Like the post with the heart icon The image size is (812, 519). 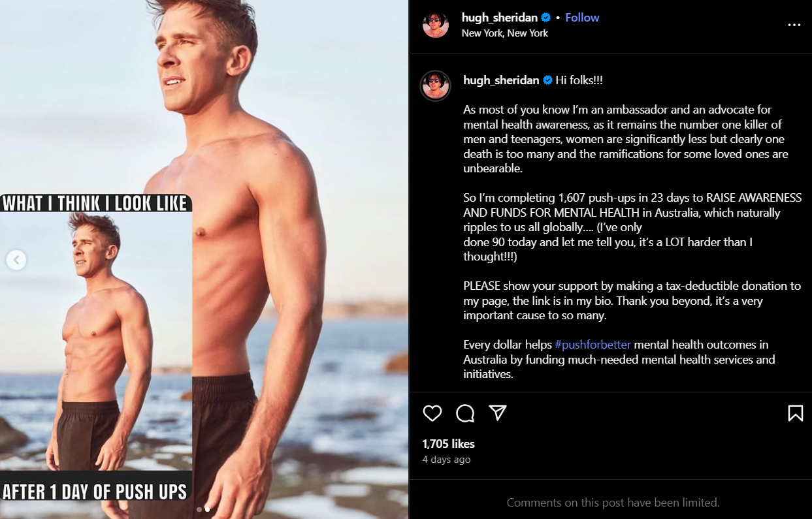click(x=432, y=413)
